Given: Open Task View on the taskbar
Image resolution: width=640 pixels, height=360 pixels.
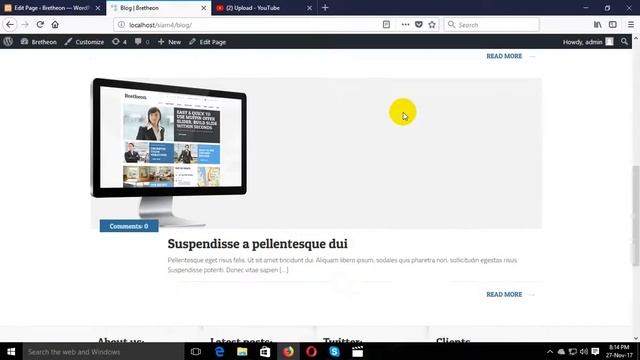Looking at the screenshot, I should point(196,351).
